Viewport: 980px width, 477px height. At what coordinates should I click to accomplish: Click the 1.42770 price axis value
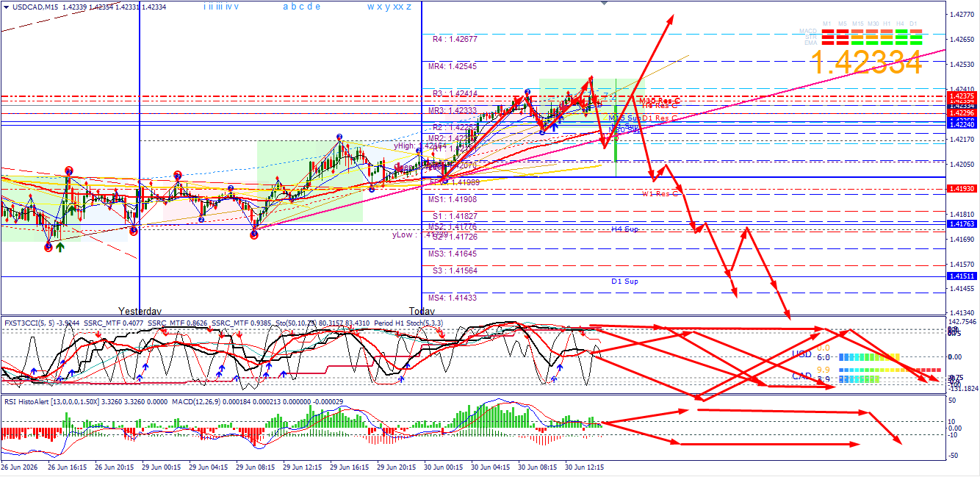(962, 15)
